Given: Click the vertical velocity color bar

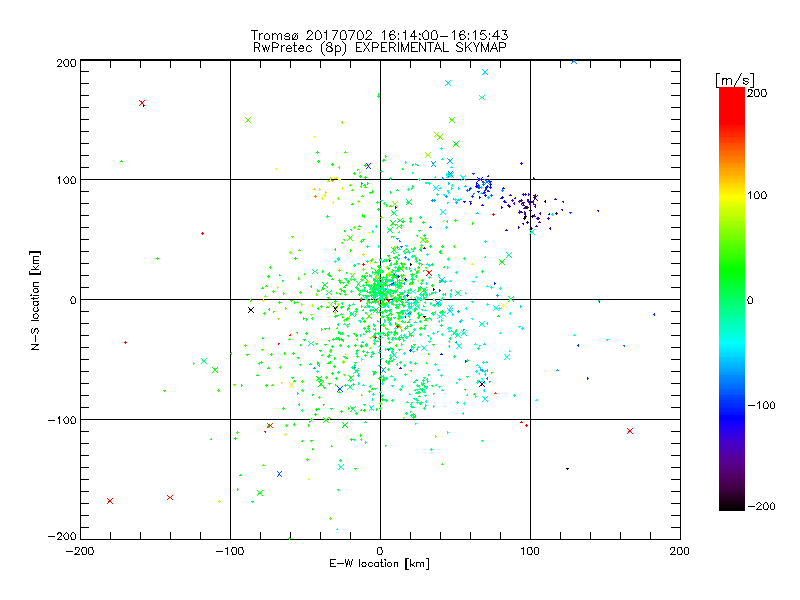Looking at the screenshot, I should [x=732, y=299].
